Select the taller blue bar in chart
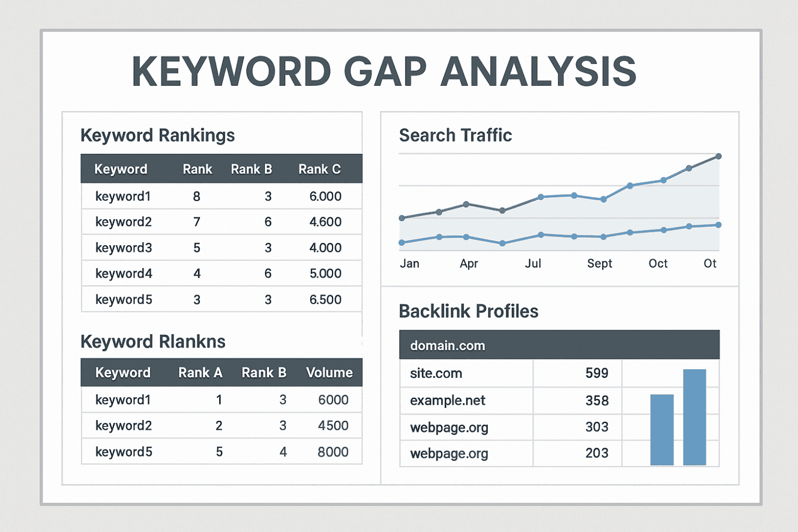This screenshot has height=532, width=798. [x=694, y=417]
